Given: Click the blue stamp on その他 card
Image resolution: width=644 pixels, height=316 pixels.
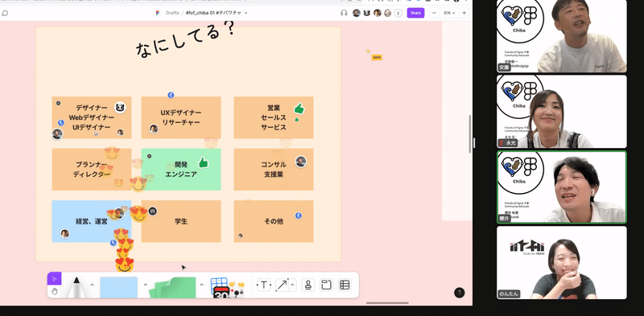Looking at the screenshot, I should tap(299, 215).
